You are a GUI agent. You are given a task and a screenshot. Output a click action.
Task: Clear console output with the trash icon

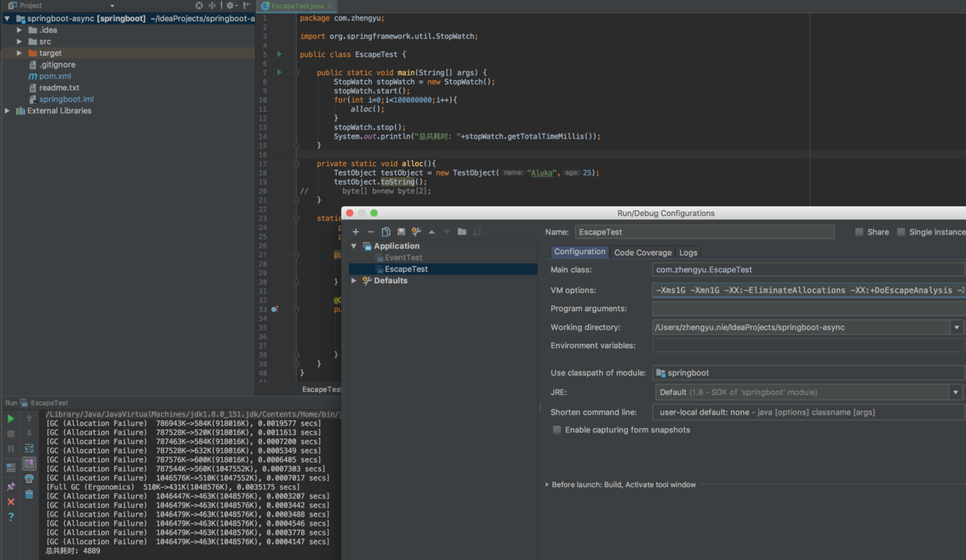coord(29,494)
